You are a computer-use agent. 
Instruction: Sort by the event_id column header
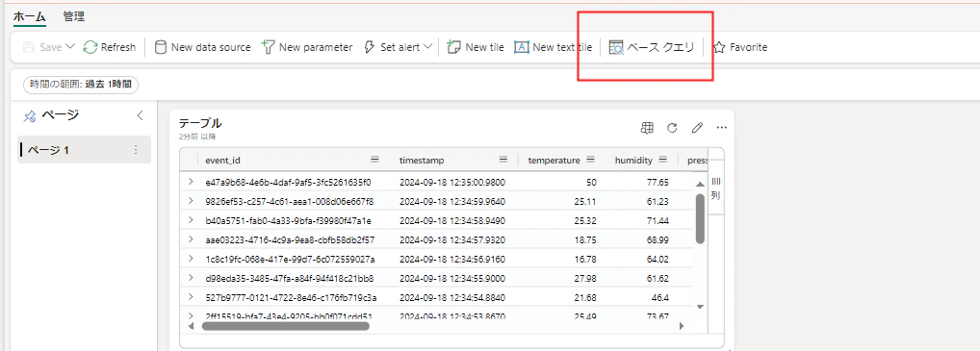pyautogui.click(x=222, y=161)
